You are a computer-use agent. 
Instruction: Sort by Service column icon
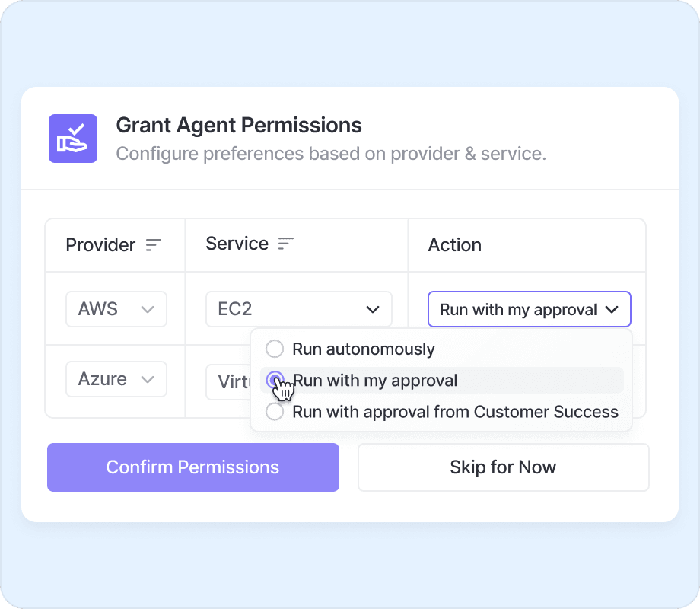(286, 244)
